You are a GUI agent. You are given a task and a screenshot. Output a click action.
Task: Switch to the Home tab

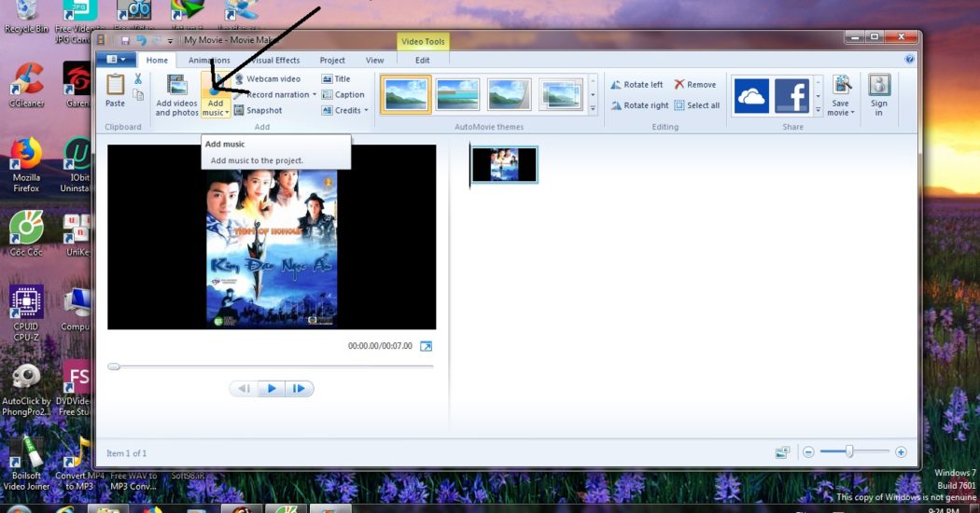[157, 60]
